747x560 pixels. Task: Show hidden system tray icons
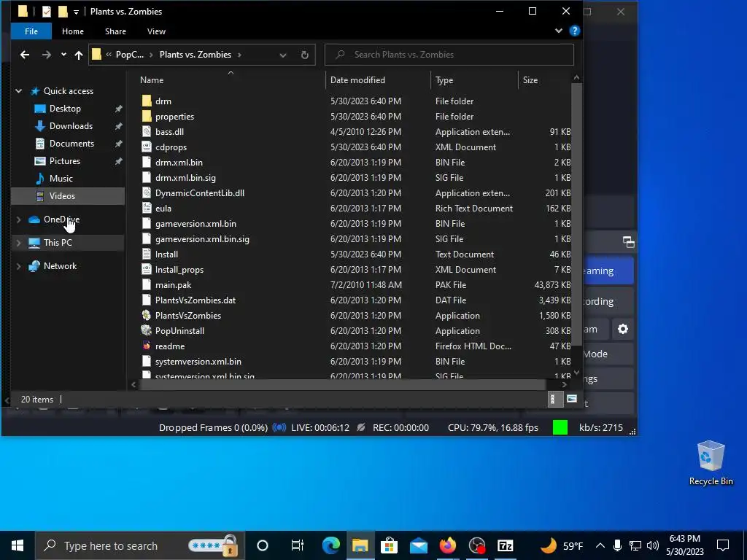600,545
